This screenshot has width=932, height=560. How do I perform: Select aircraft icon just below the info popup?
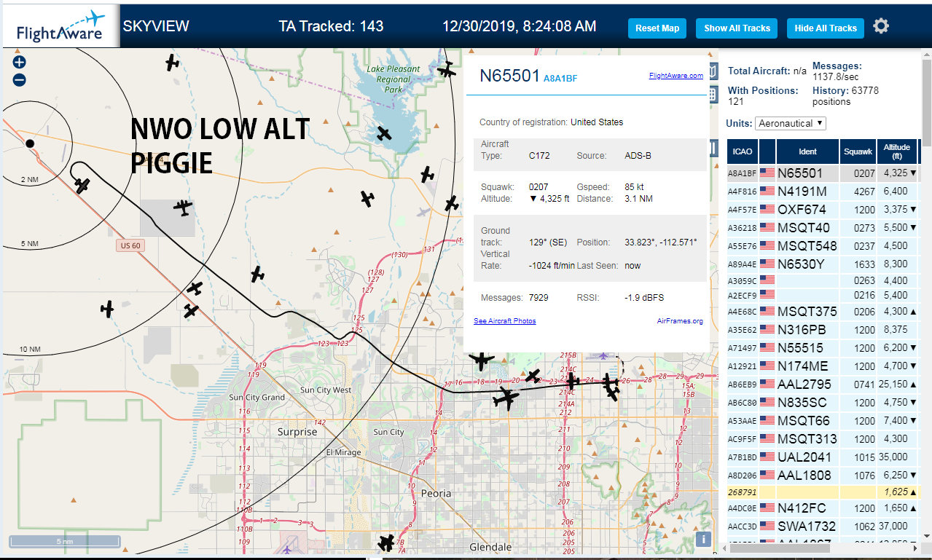[x=481, y=360]
